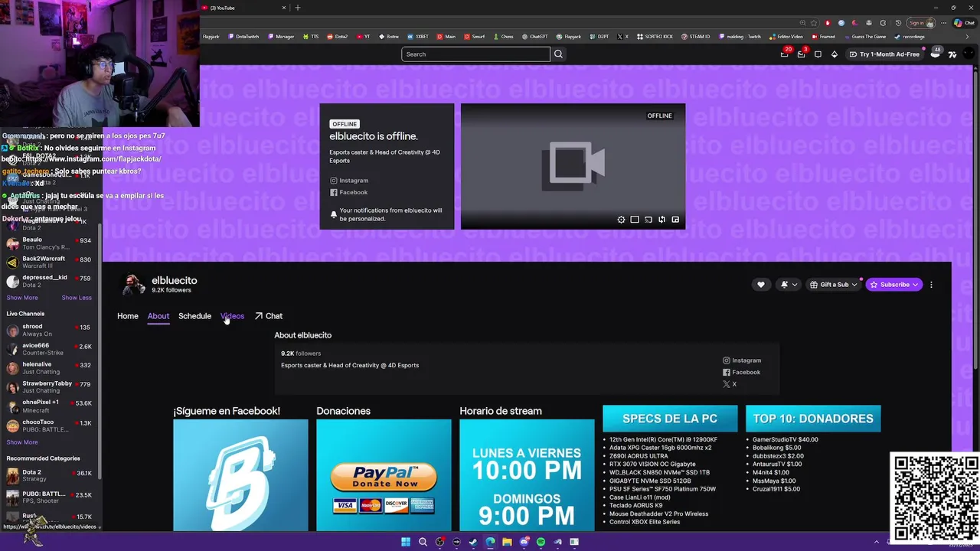Open the depressed__kid followed channel
Viewport: 980px width, 551px height.
tap(49, 281)
